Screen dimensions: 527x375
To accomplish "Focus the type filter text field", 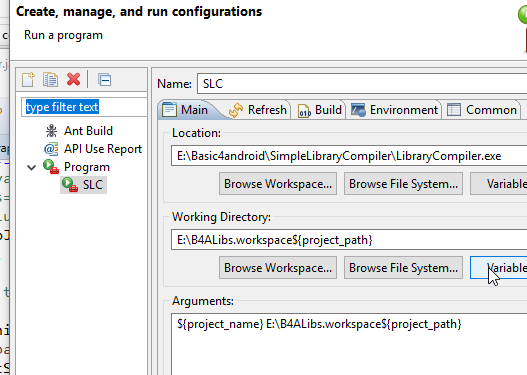I will coord(84,107).
